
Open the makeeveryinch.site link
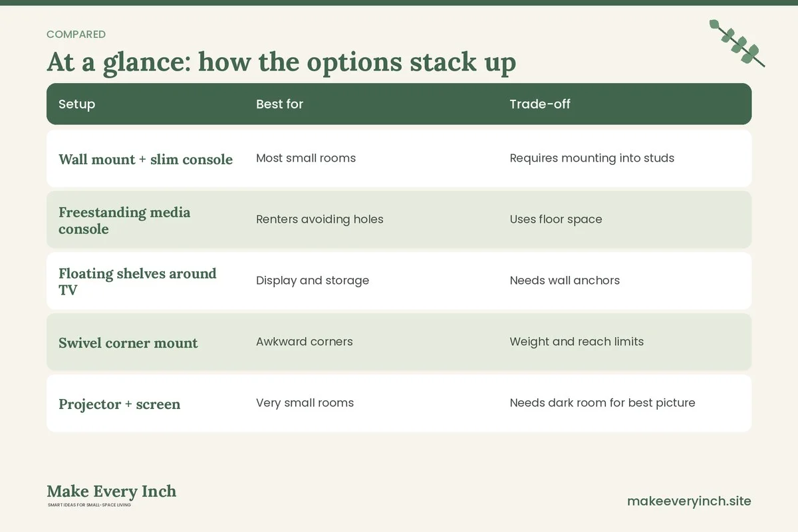(x=689, y=501)
